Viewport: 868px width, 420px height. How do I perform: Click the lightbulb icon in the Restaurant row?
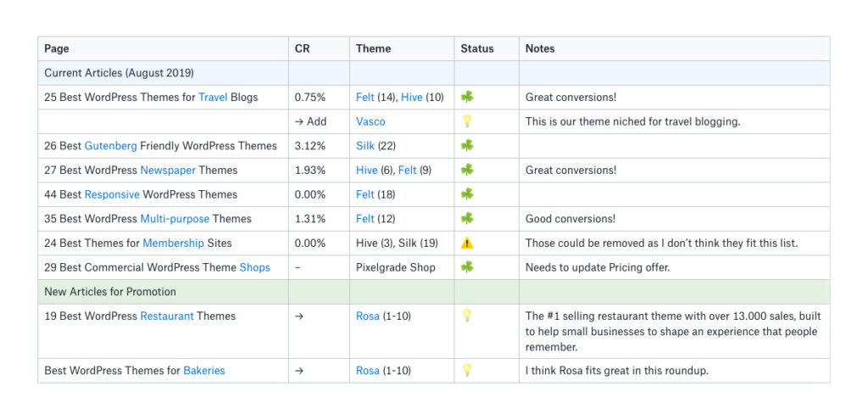click(x=467, y=316)
